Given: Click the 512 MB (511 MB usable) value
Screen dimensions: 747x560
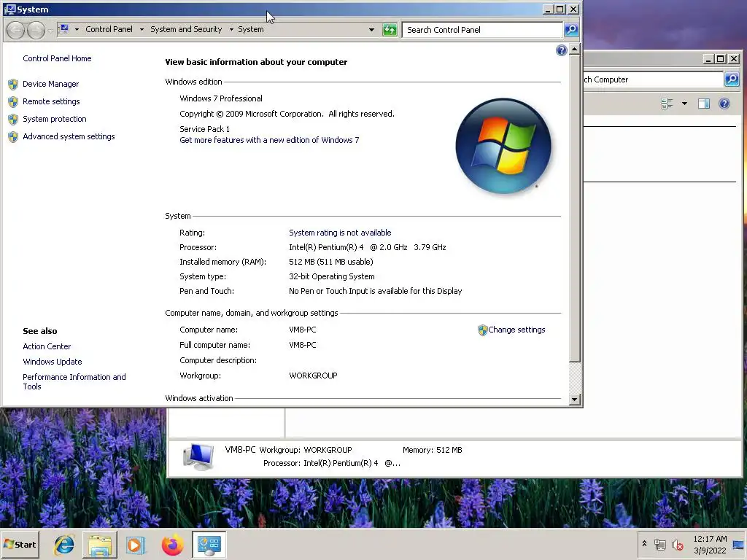Looking at the screenshot, I should 331,262.
